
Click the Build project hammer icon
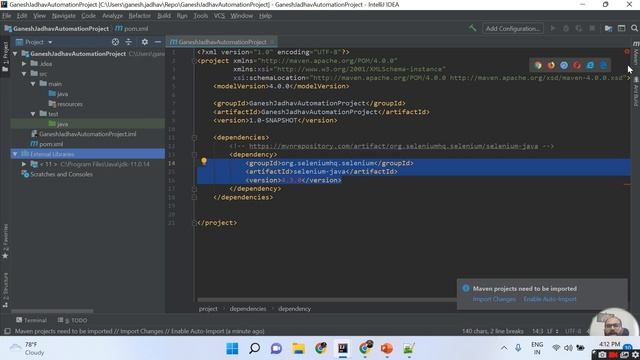coord(472,28)
